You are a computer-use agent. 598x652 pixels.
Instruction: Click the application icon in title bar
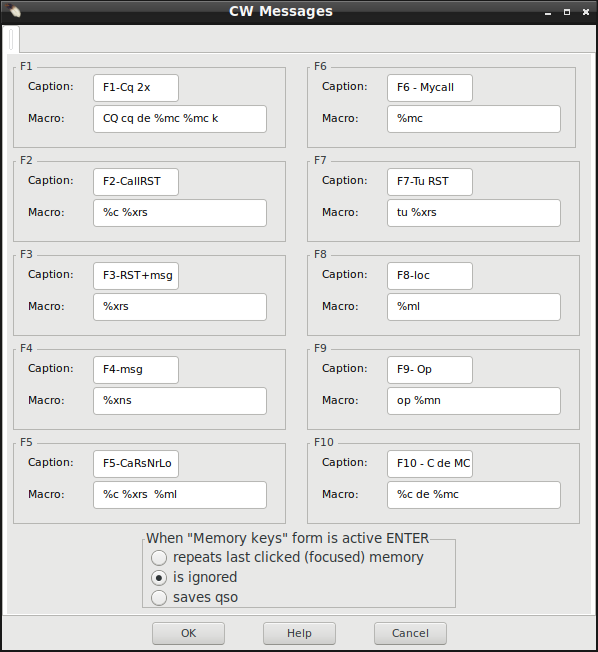14,11
